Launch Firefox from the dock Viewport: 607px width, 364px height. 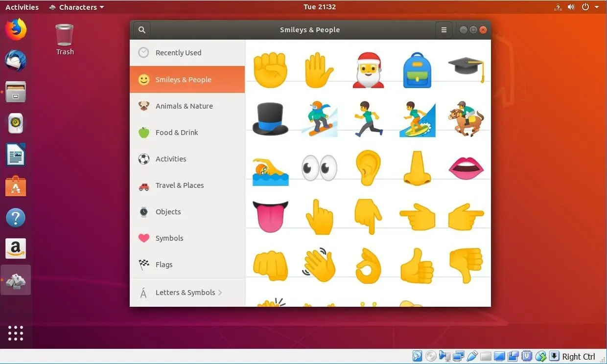(x=16, y=29)
